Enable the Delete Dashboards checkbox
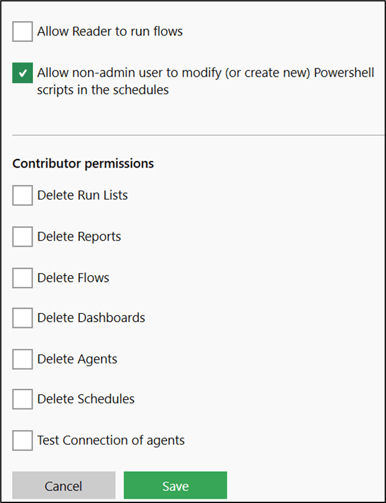386x503 pixels. [22, 318]
